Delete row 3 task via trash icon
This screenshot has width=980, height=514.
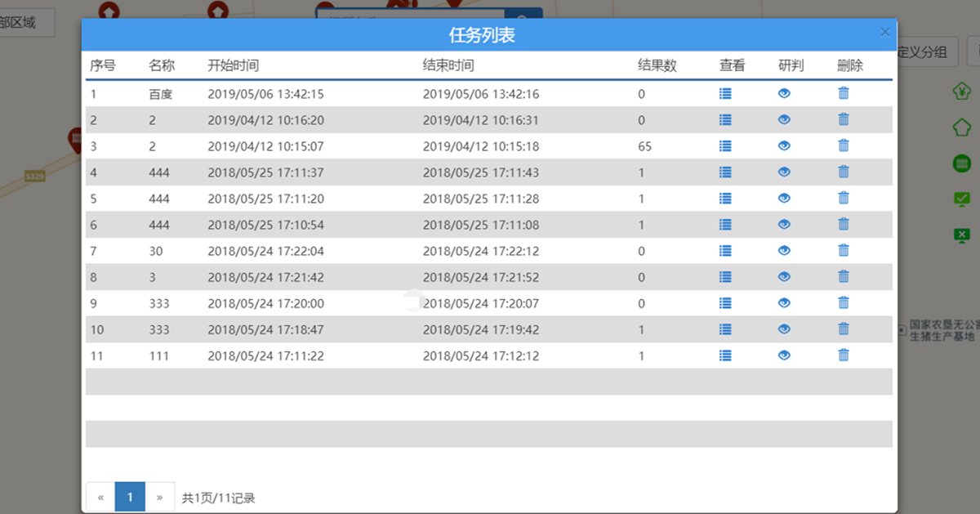click(844, 145)
